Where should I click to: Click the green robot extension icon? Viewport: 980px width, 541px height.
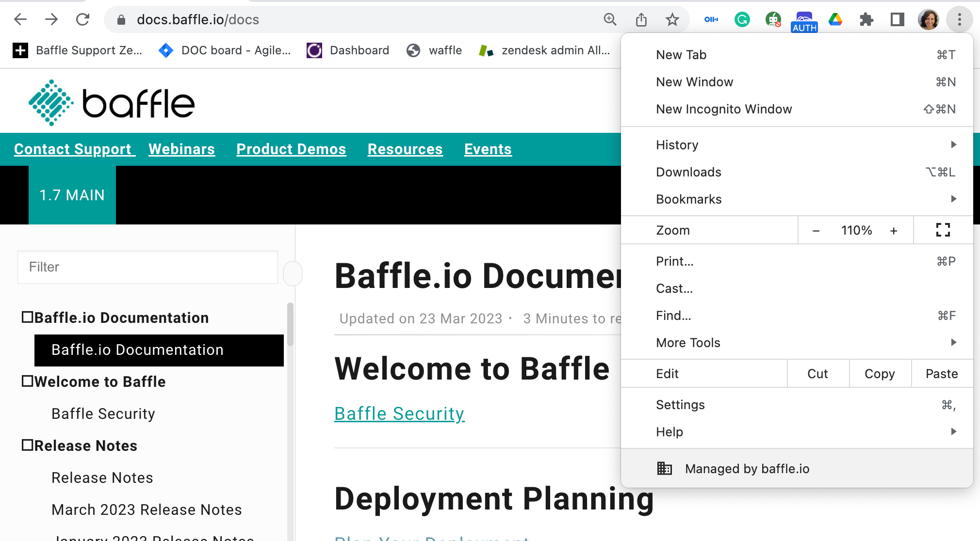(x=773, y=19)
